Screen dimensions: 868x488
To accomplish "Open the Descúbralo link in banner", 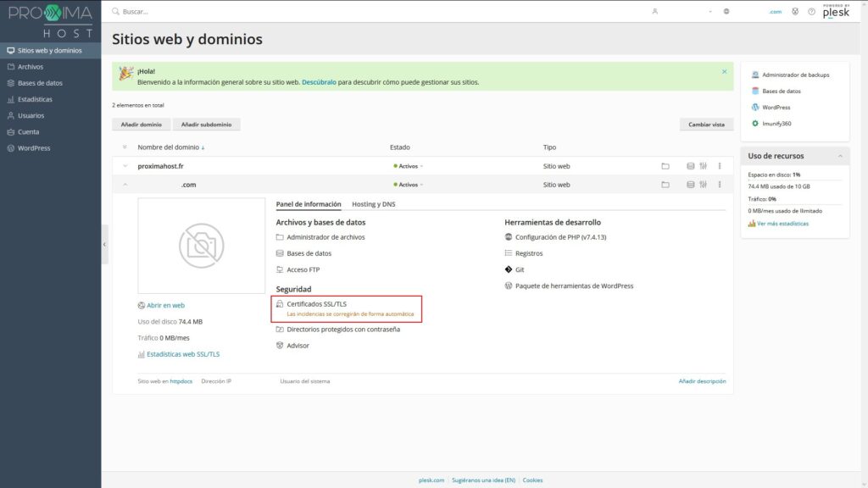I will [319, 82].
